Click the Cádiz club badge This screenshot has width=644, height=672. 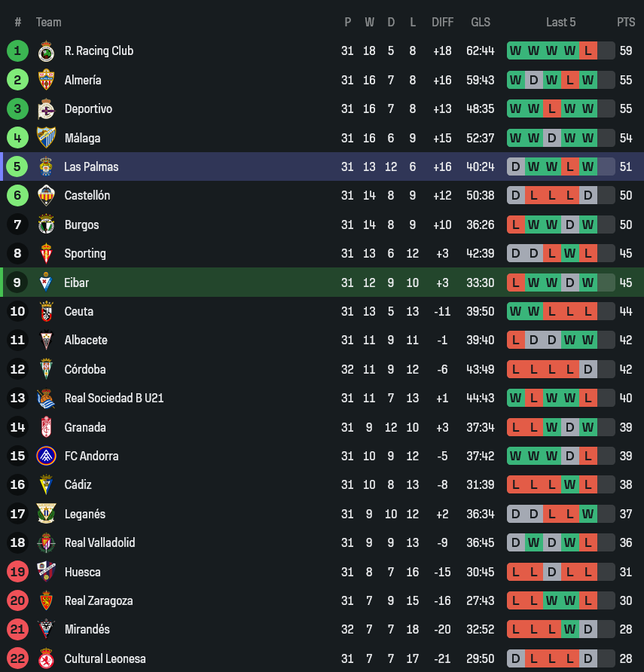pyautogui.click(x=46, y=484)
